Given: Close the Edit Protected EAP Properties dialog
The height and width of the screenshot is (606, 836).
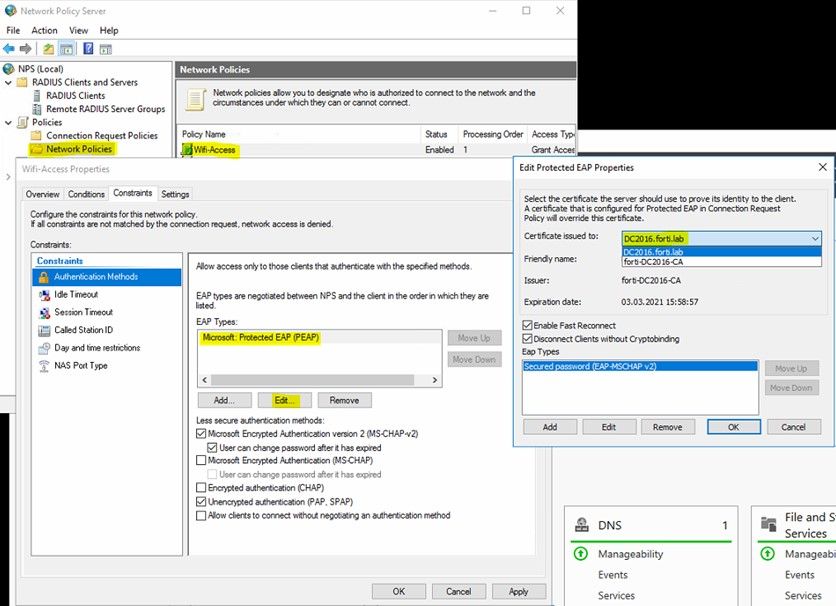Looking at the screenshot, I should pos(823,167).
